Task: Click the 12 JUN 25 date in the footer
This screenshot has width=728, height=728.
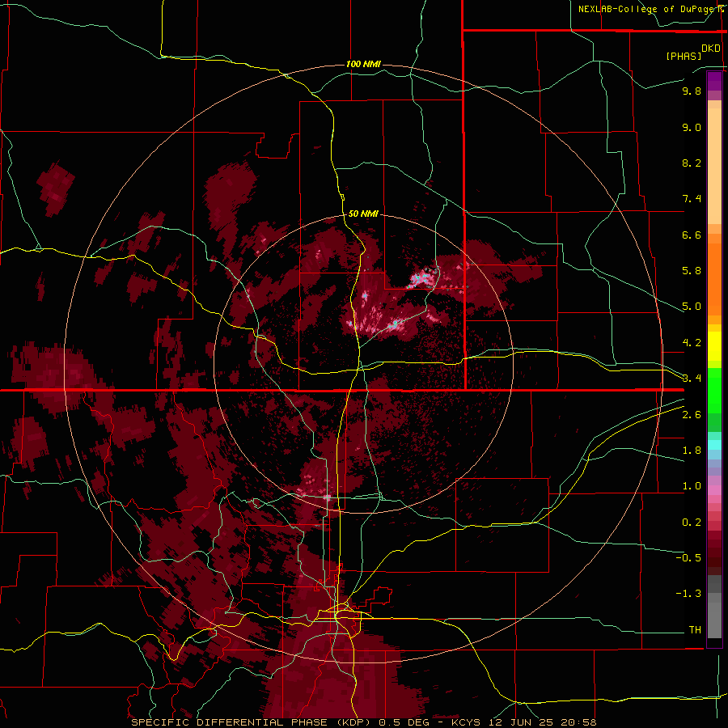Action: point(519,722)
